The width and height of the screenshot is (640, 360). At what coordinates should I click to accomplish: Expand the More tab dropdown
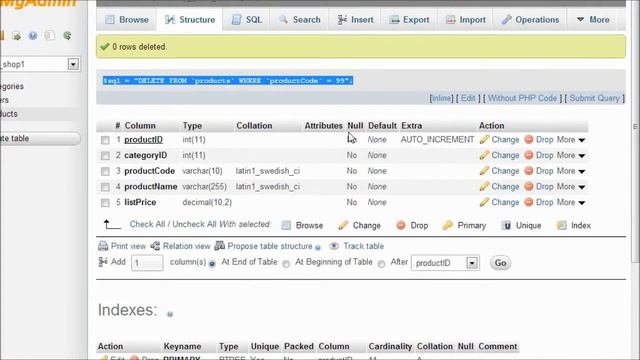tap(593, 20)
